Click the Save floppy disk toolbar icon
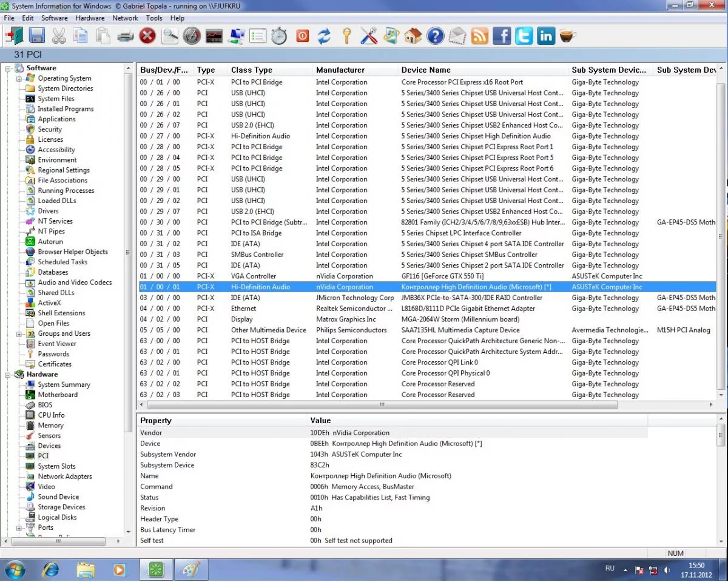This screenshot has height=582, width=728. tap(36, 36)
